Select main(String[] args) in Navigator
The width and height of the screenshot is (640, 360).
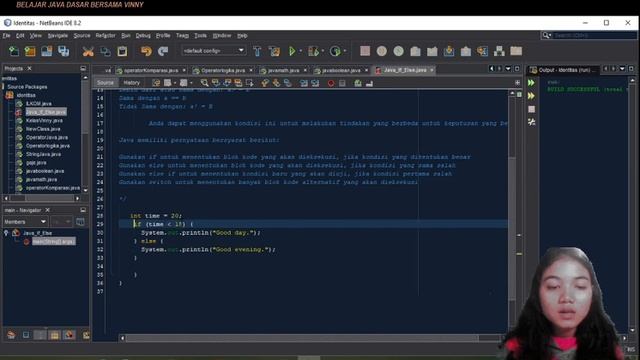tap(53, 242)
